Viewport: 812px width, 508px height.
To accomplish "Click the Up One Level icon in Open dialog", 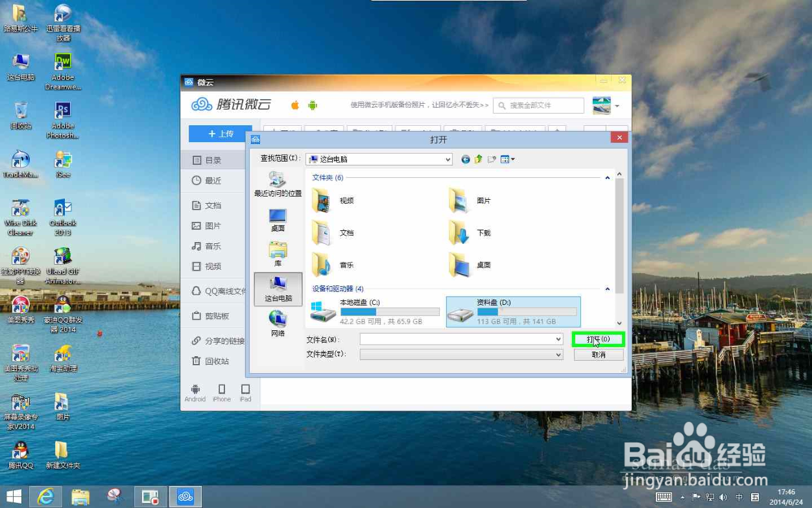I will pyautogui.click(x=477, y=158).
